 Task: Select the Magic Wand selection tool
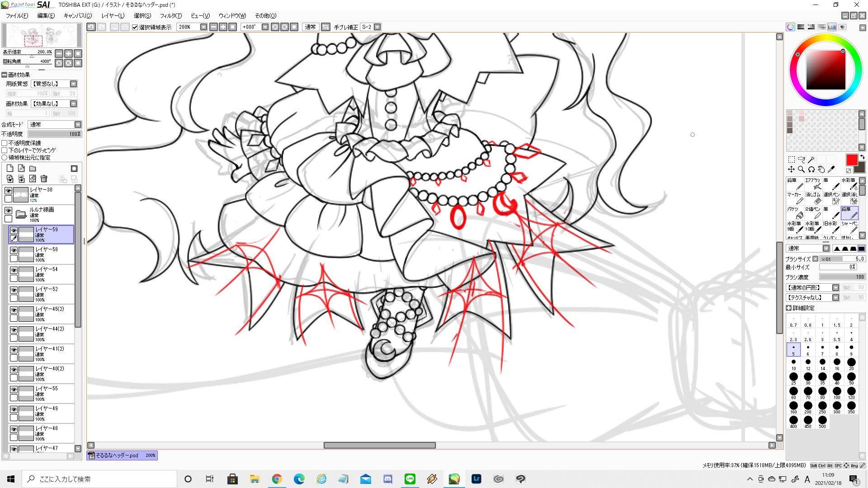pos(811,160)
